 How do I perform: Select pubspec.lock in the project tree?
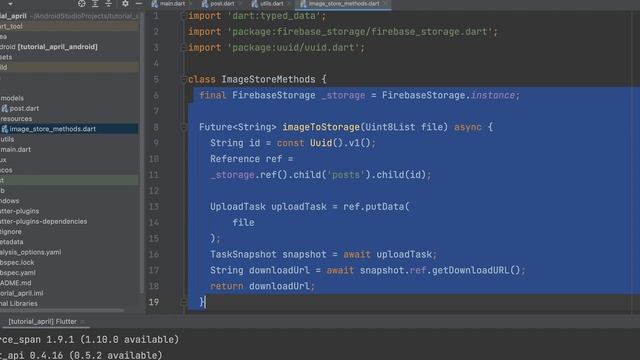(x=17, y=262)
